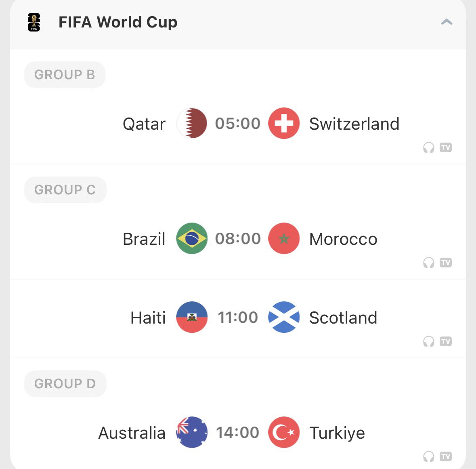This screenshot has width=476, height=469.
Task: Select the GROUP B label
Action: tap(65, 75)
